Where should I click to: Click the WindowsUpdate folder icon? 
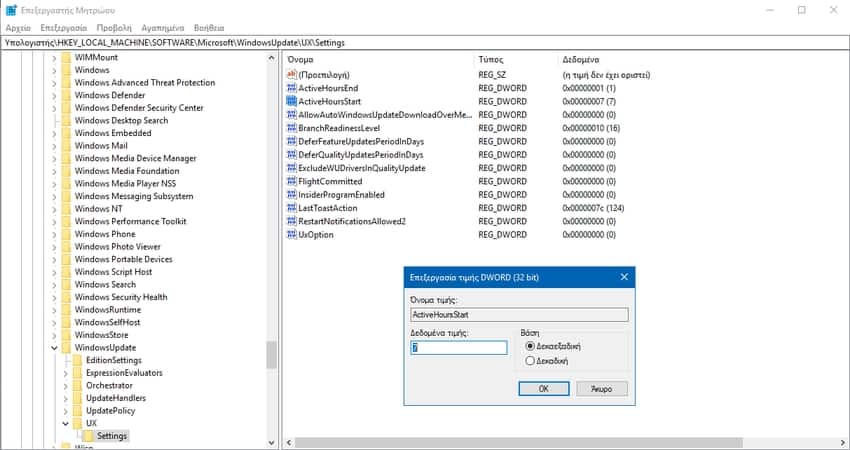pos(66,348)
